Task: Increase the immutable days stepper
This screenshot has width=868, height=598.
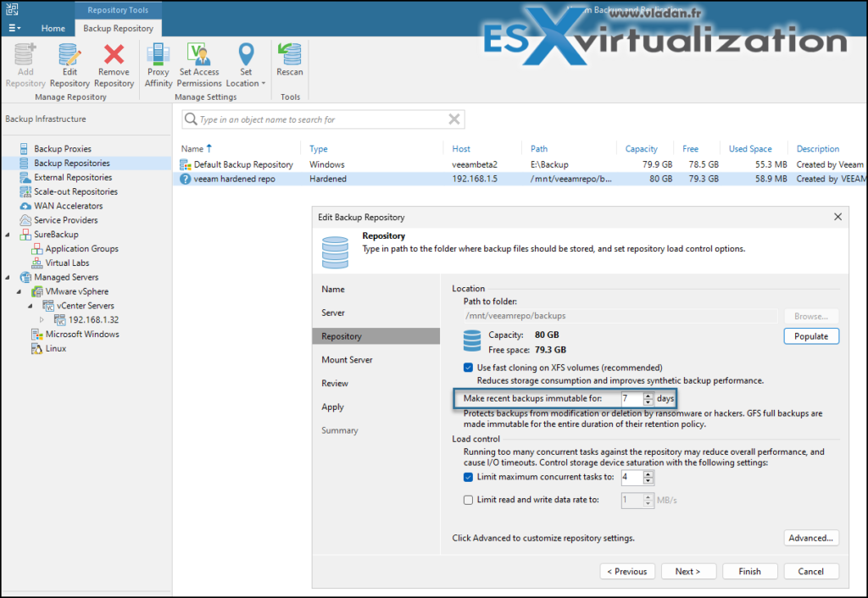Action: coord(649,396)
